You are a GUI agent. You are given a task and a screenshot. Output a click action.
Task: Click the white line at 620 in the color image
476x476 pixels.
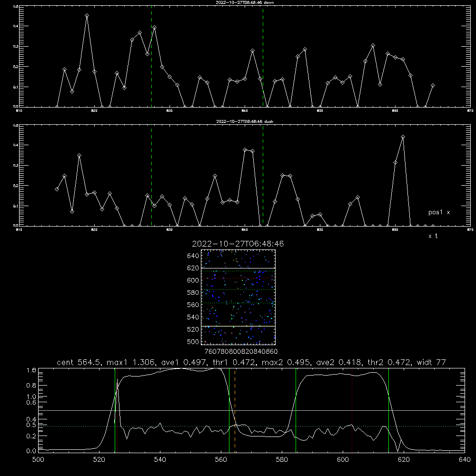click(238, 268)
